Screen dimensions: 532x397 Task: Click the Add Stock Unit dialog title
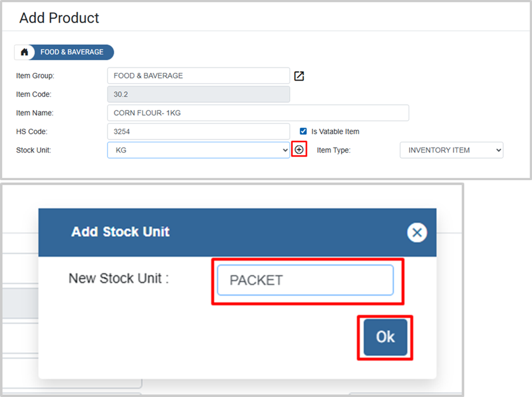120,232
